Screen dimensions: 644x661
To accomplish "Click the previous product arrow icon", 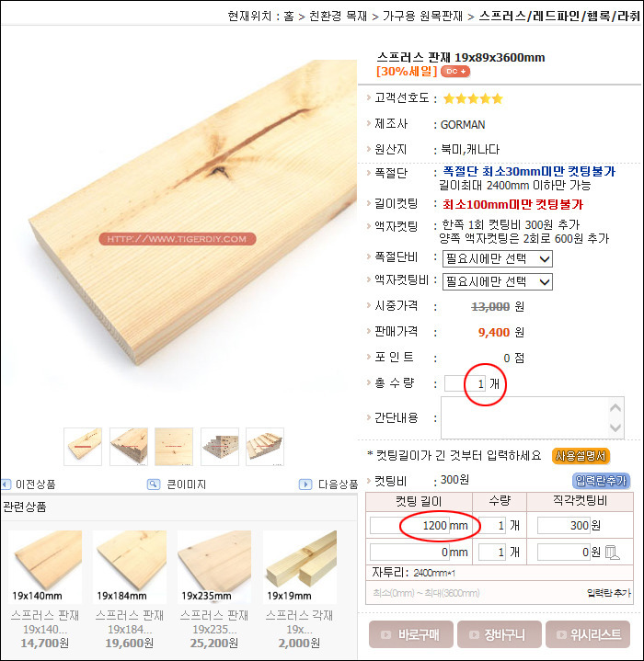I will pyautogui.click(x=6, y=484).
